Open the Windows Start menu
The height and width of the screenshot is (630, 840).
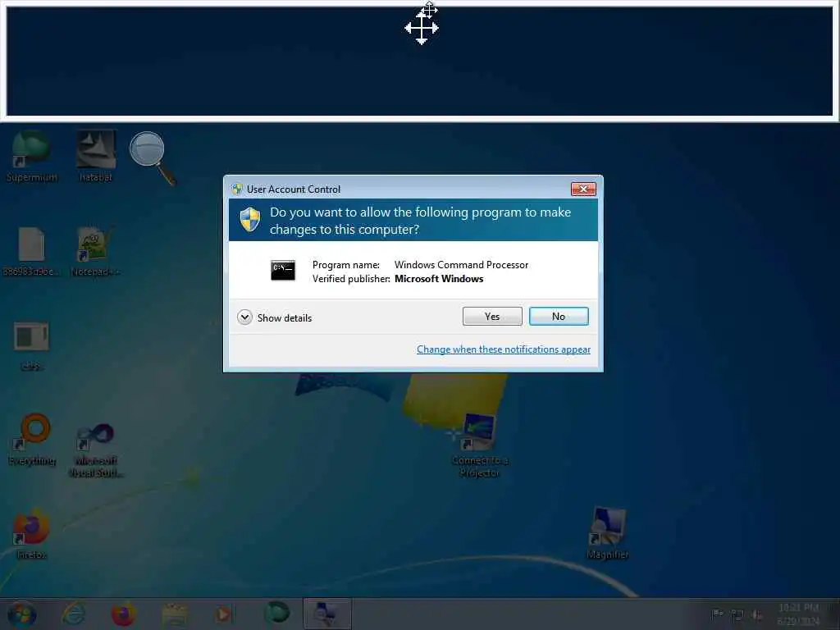(x=21, y=614)
